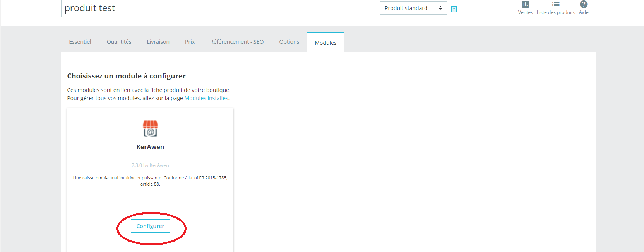The height and width of the screenshot is (252, 644).
Task: Click the '2.3.0 by KerAwen' version text
Action: pyautogui.click(x=150, y=165)
